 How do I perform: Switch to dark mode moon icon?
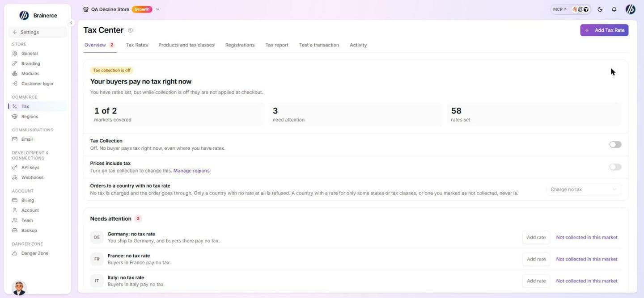click(600, 9)
